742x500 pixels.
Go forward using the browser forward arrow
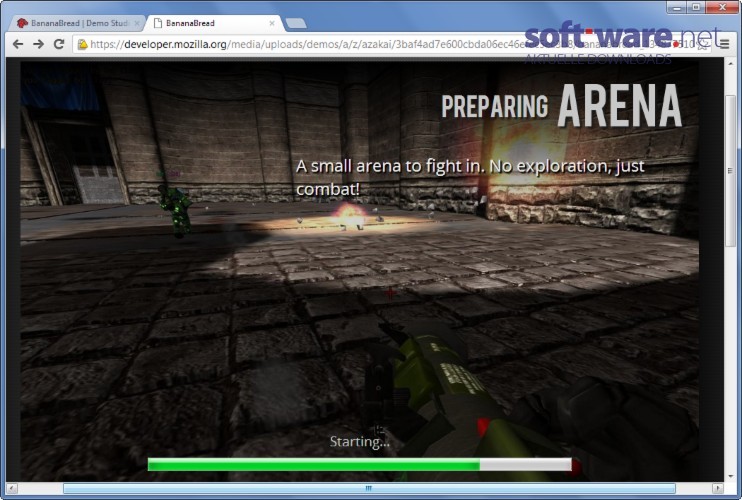tap(38, 44)
